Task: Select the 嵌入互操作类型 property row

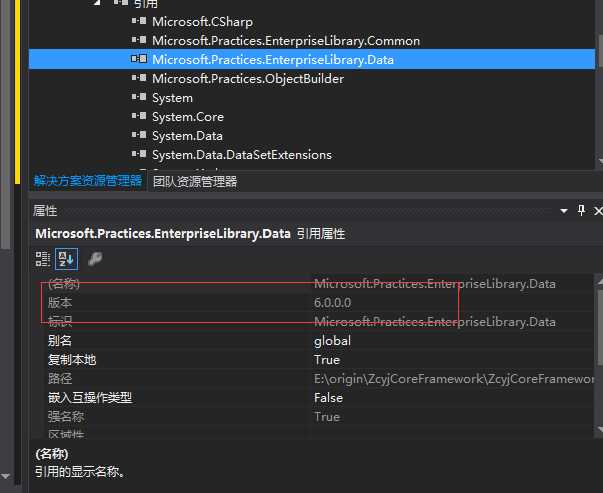Action: 314,398
